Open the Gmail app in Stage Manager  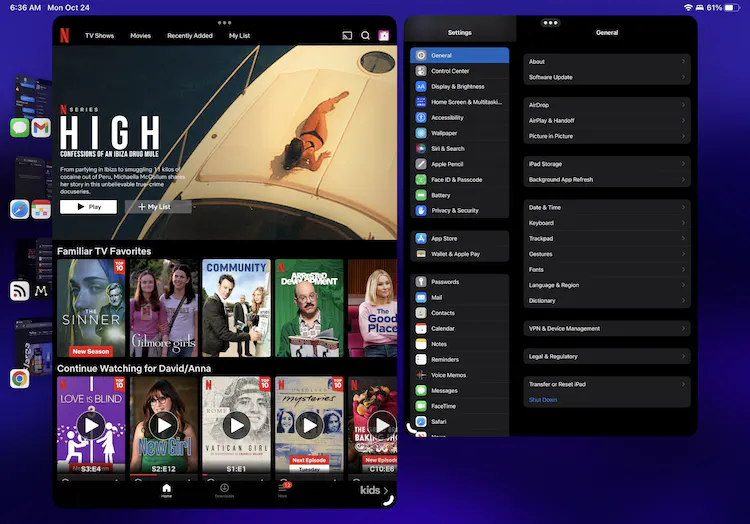[41, 128]
